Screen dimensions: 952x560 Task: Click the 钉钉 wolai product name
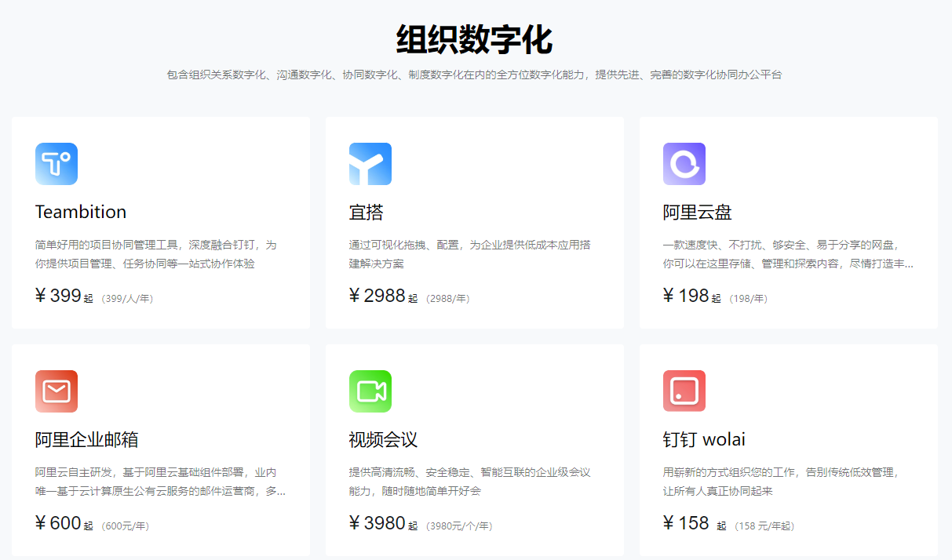(x=704, y=439)
